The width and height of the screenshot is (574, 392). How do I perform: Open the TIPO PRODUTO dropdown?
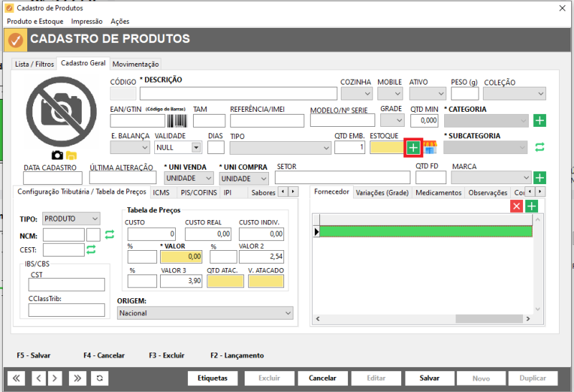(x=71, y=219)
